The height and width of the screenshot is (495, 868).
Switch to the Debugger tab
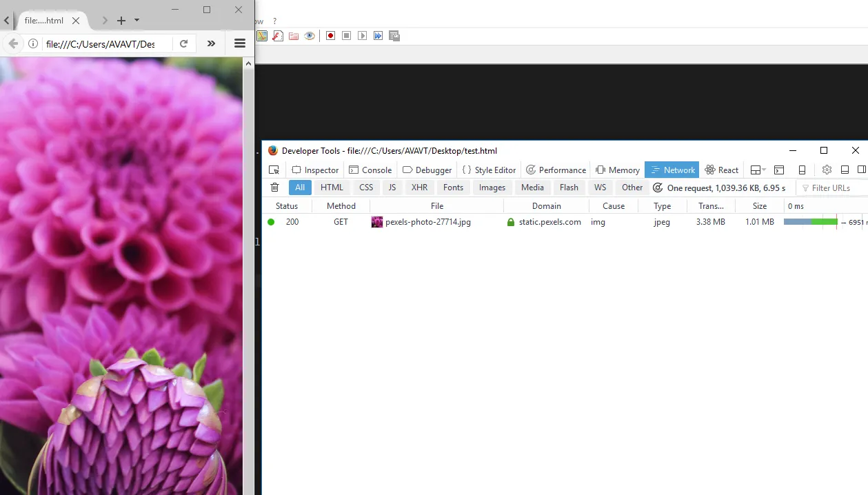coord(427,170)
